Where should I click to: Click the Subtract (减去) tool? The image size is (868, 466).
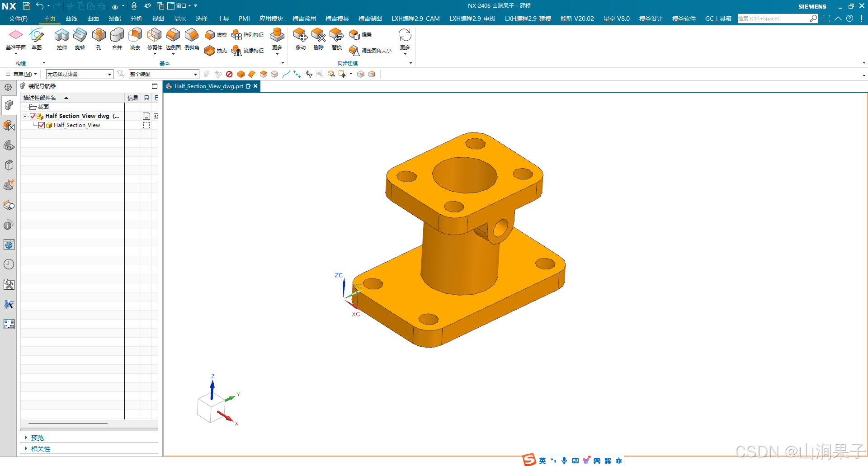(x=135, y=40)
